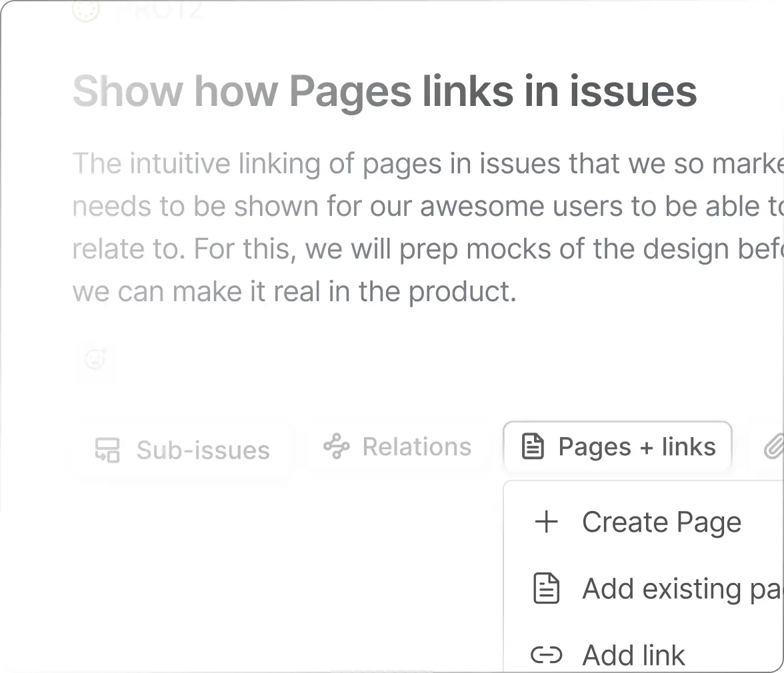Image resolution: width=784 pixels, height=673 pixels.
Task: Click the chain link icon beside Add link
Action: (x=546, y=655)
